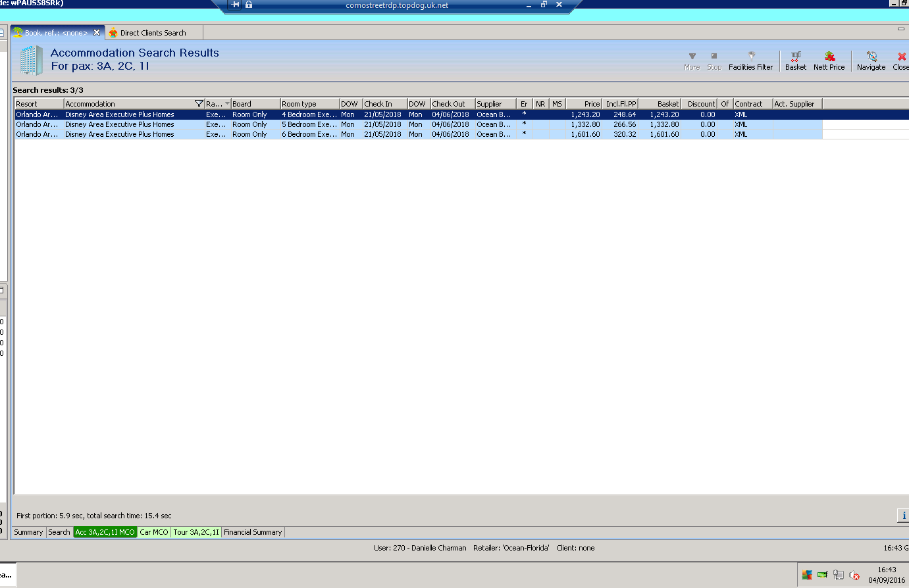
Task: Click the mute speaker icon in system tray
Action: pyautogui.click(x=854, y=575)
